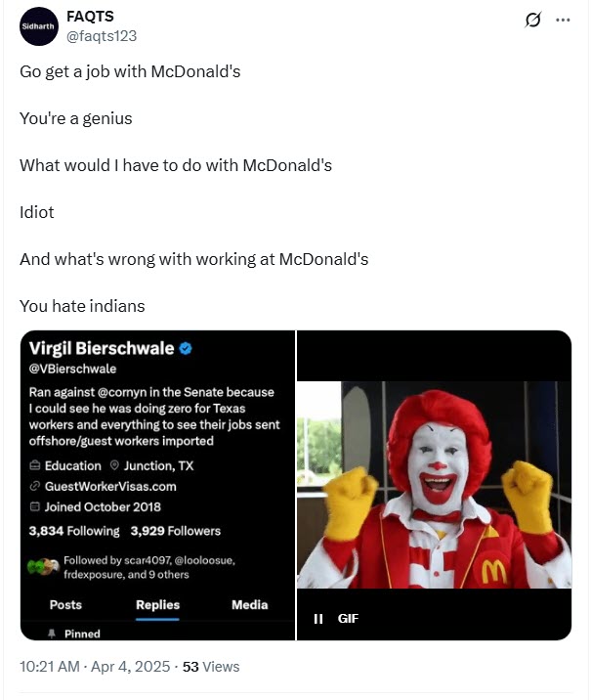Open the GuestWorkerVisas.com link
This screenshot has width=591, height=700.
click(110, 486)
